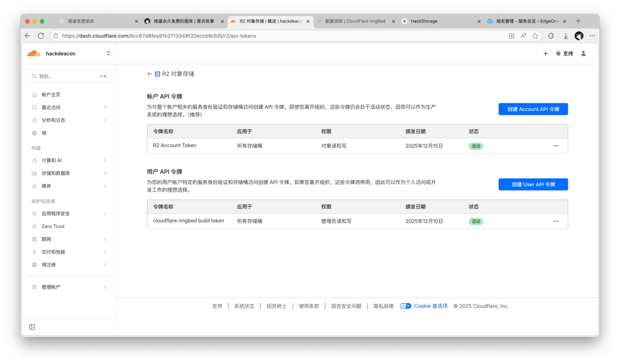The width and height of the screenshot is (620, 364).
Task: Open Zero Trust in sidebar
Action: point(53,226)
